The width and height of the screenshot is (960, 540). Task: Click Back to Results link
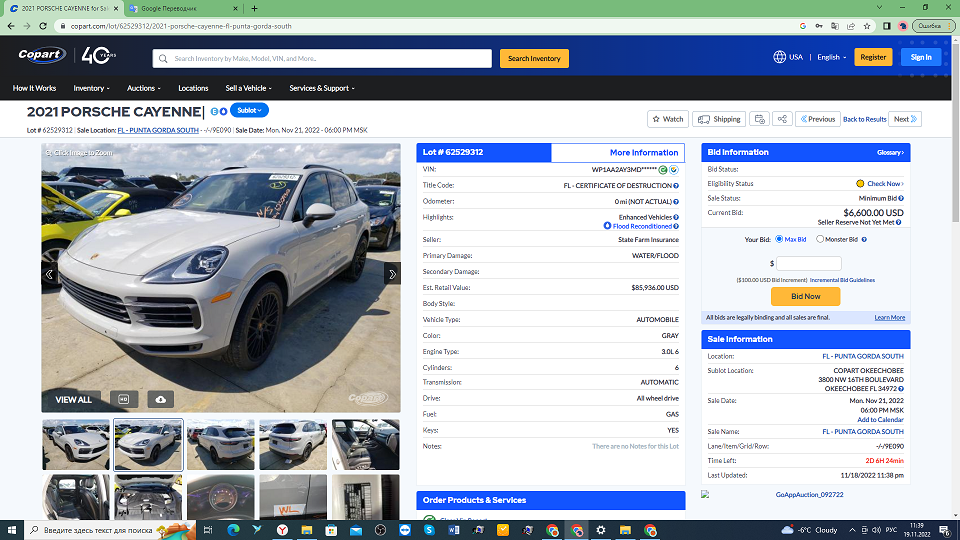(x=864, y=119)
